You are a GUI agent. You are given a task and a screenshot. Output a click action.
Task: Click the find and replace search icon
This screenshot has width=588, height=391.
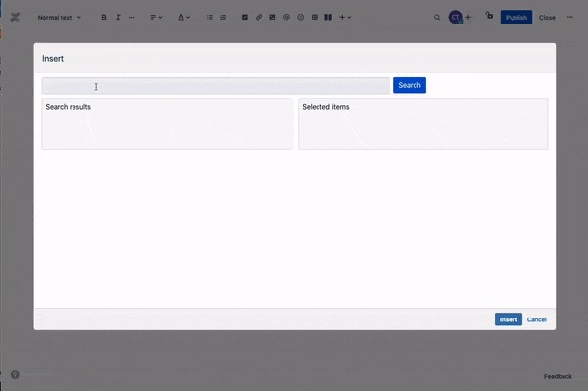[437, 18]
